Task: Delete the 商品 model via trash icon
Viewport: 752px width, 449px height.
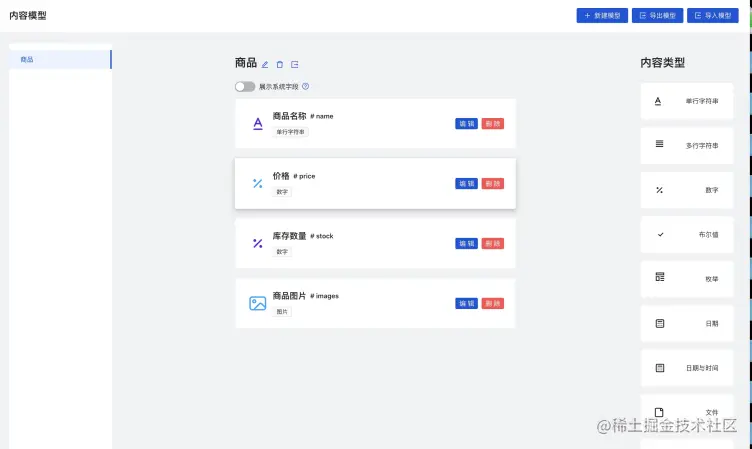Action: 280,64
